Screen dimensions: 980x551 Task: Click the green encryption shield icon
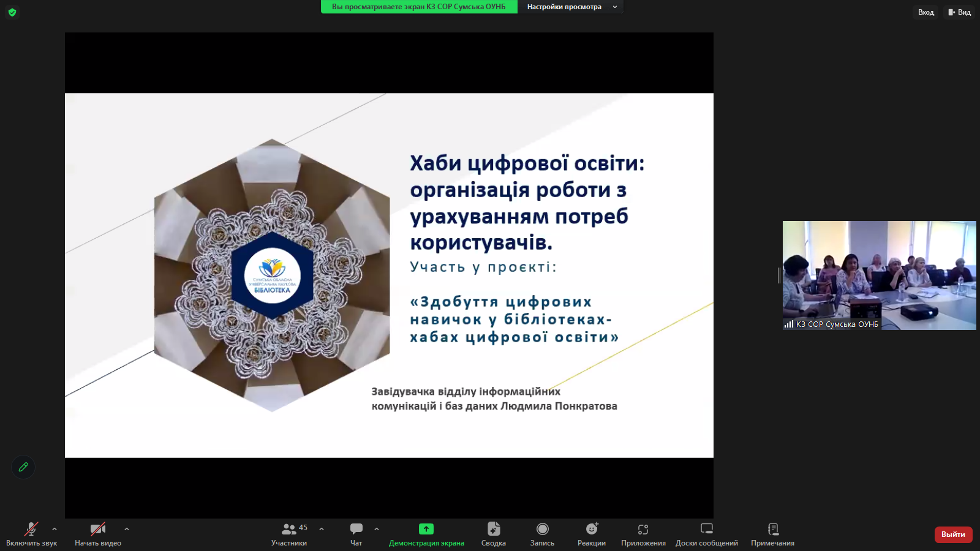12,12
